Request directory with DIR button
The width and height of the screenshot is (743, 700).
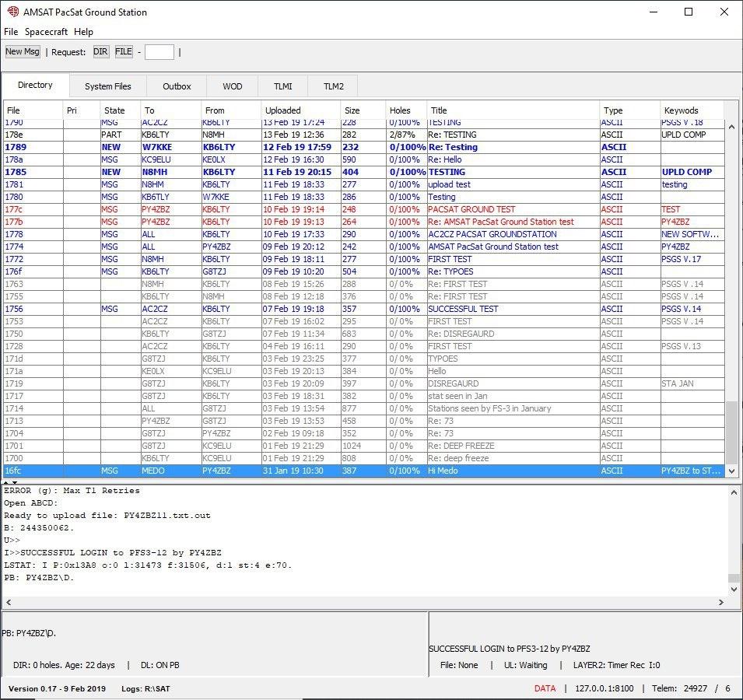point(100,52)
